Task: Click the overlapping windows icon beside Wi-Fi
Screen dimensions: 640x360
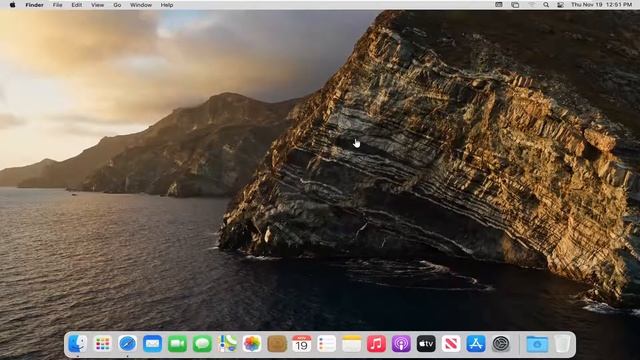Action: point(515,5)
